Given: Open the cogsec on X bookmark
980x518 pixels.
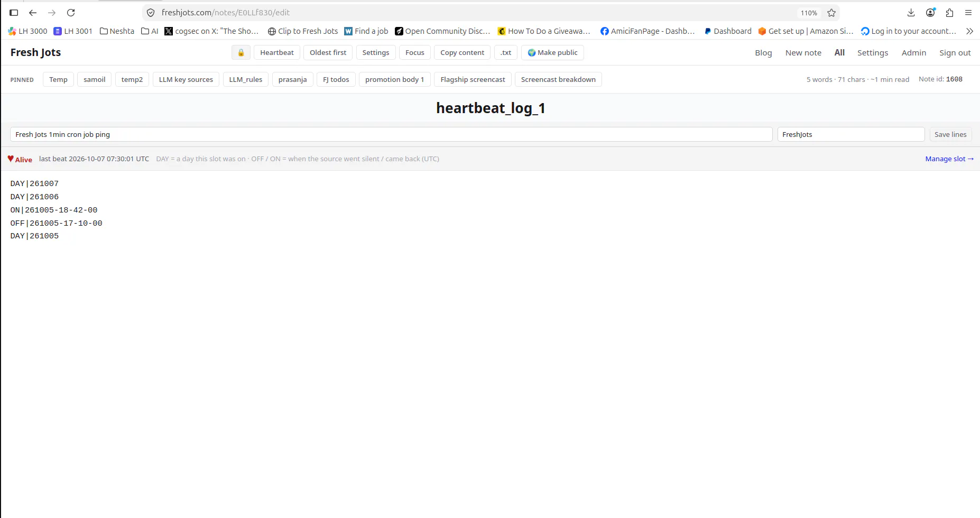Looking at the screenshot, I should pyautogui.click(x=211, y=31).
